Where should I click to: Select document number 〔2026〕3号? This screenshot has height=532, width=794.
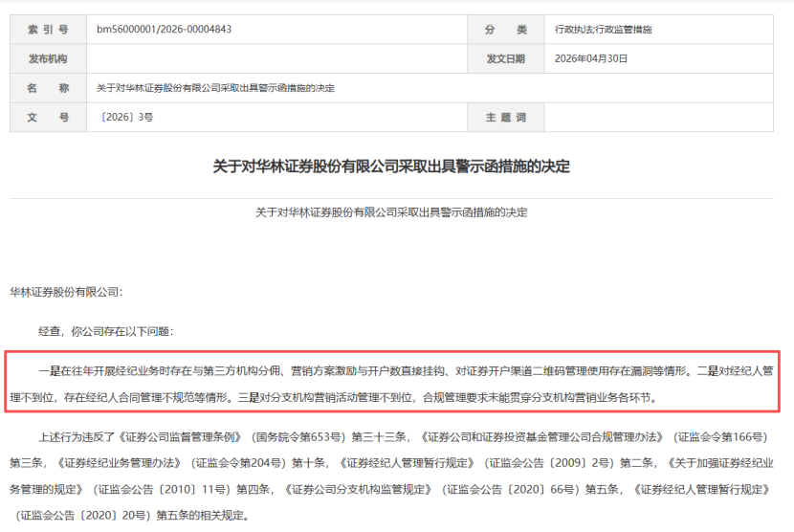125,118
